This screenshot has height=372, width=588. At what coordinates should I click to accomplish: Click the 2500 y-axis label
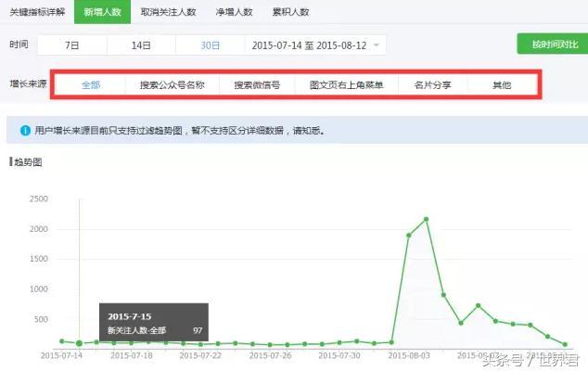(x=39, y=199)
